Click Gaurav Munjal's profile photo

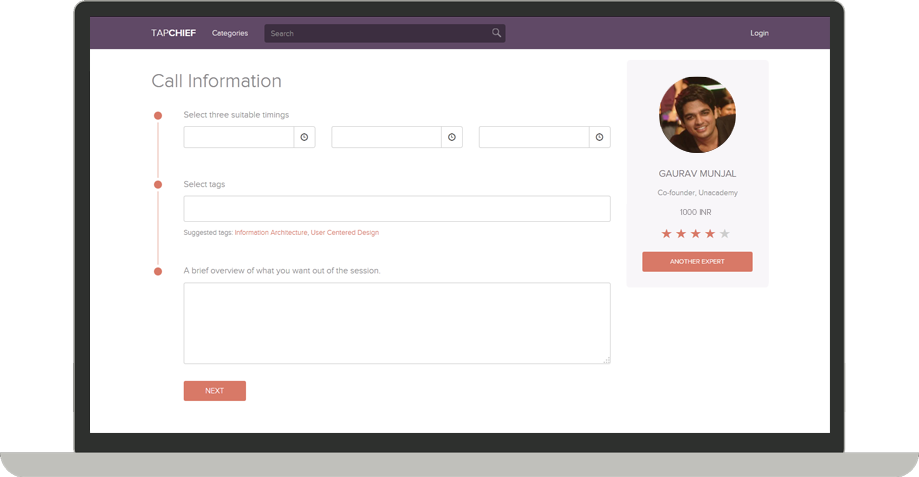click(x=697, y=115)
